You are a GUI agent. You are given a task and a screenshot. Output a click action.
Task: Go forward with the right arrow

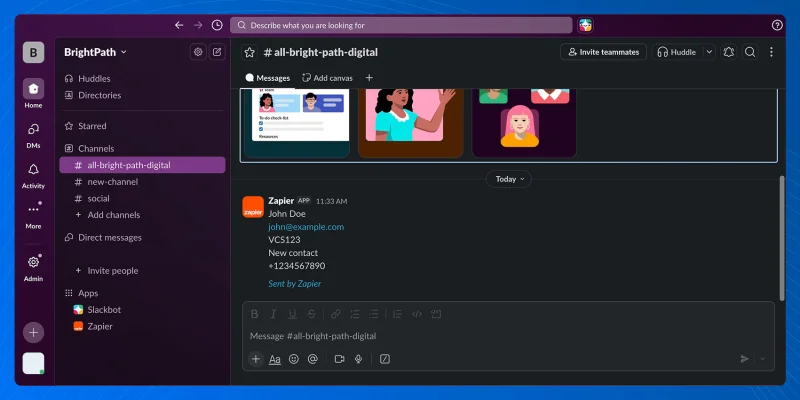click(x=198, y=25)
